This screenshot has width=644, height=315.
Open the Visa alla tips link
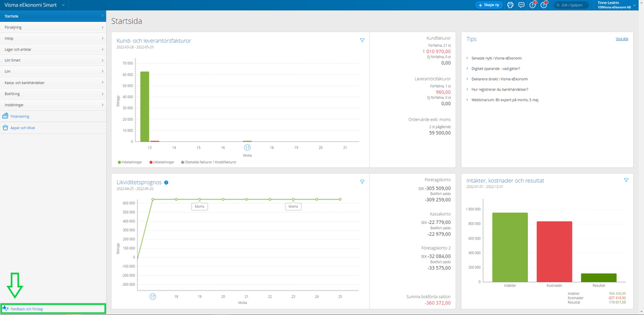click(621, 39)
